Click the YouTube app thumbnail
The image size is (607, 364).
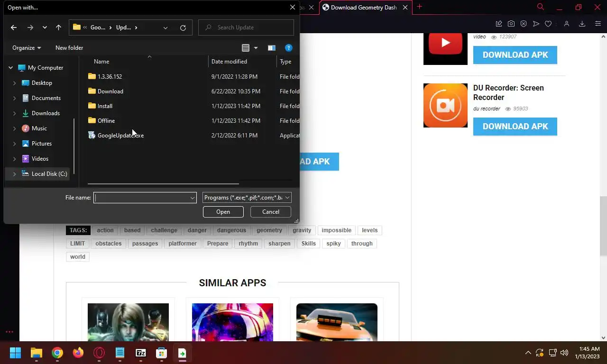[x=445, y=49]
